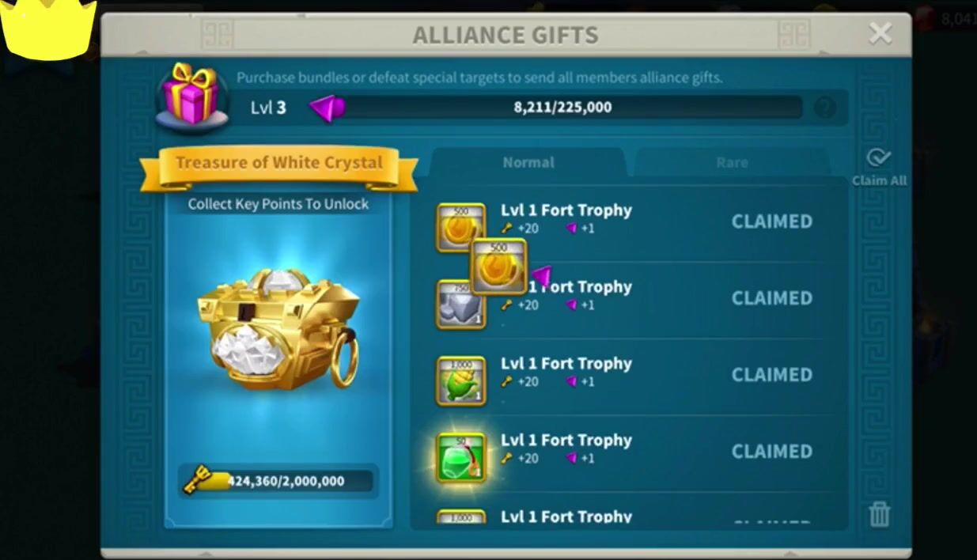Tap the Claim All checkmark icon

coord(879,157)
